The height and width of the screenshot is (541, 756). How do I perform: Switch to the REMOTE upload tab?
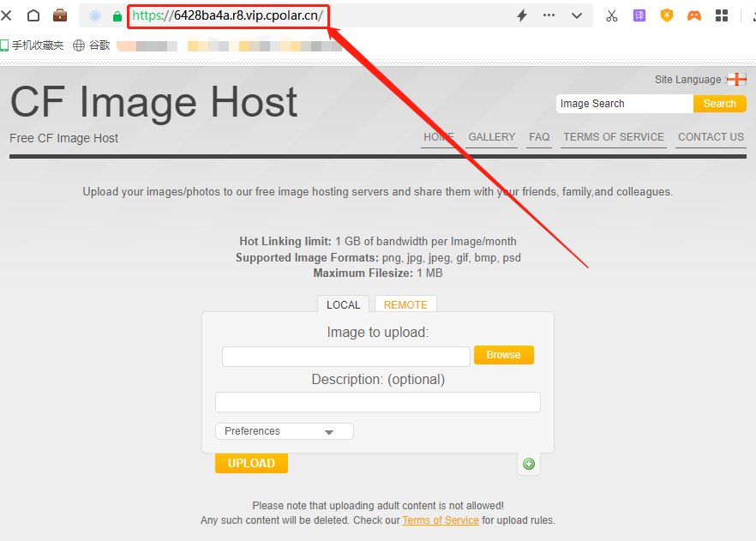click(x=405, y=304)
